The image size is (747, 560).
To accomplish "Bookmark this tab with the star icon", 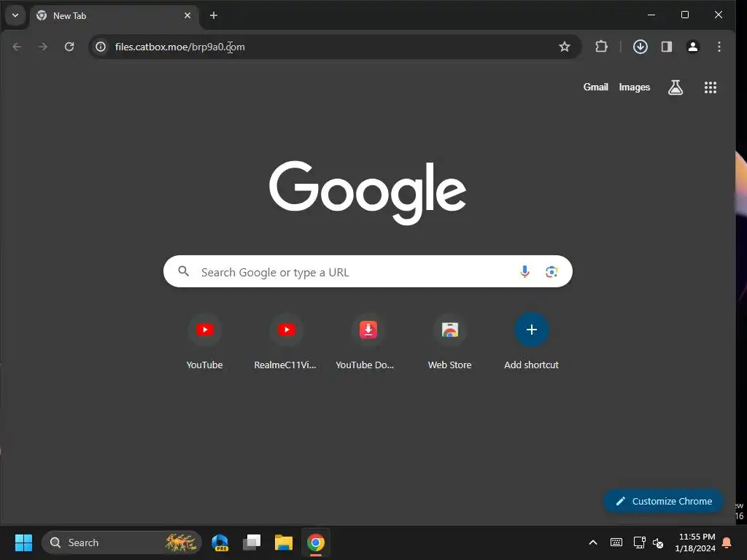I will coord(565,47).
